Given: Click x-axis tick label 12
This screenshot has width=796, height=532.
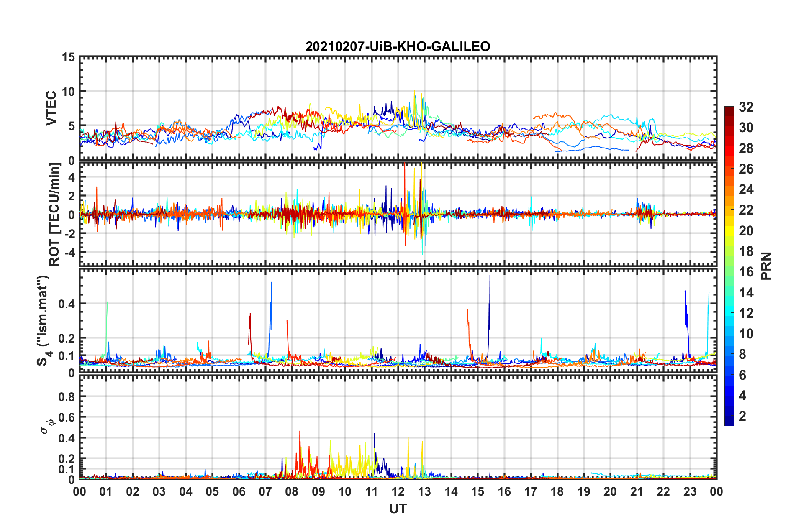Looking at the screenshot, I should tap(398, 491).
